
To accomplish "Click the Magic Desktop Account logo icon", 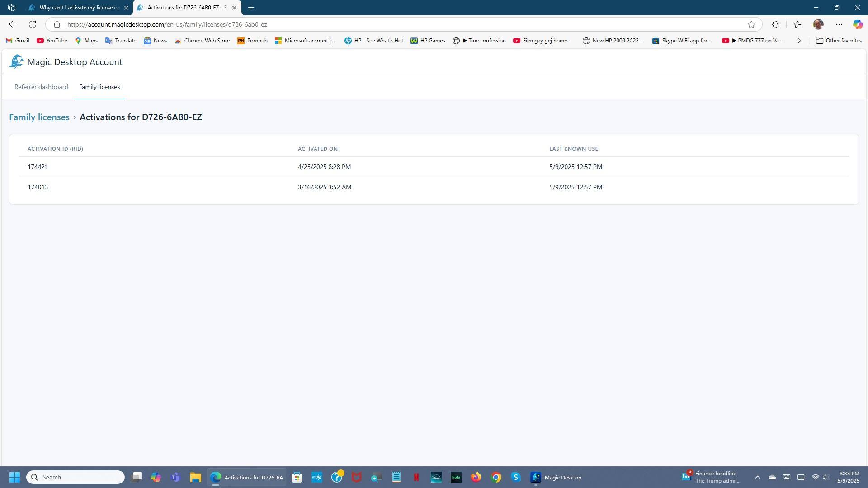I will (x=16, y=61).
